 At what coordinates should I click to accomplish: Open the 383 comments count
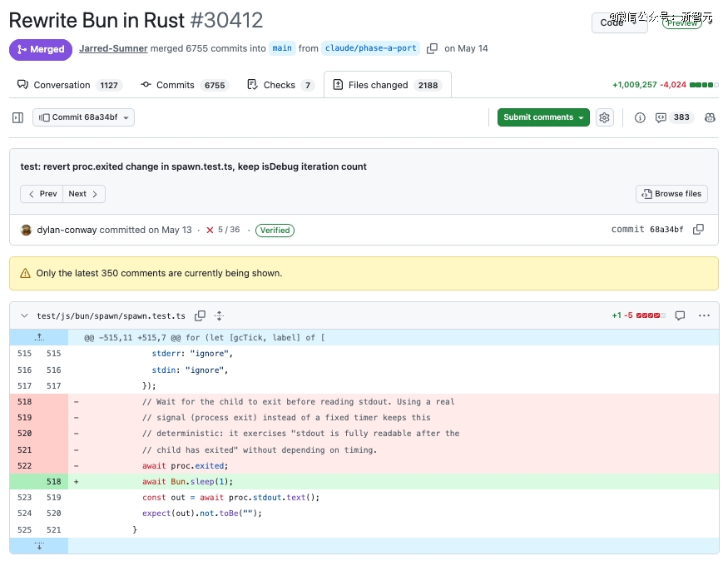[681, 117]
